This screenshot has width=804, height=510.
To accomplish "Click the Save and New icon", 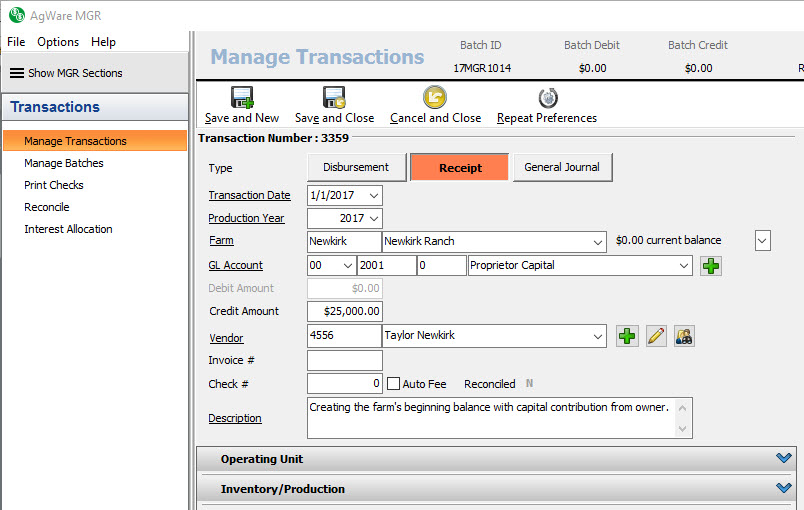I will pos(242,98).
